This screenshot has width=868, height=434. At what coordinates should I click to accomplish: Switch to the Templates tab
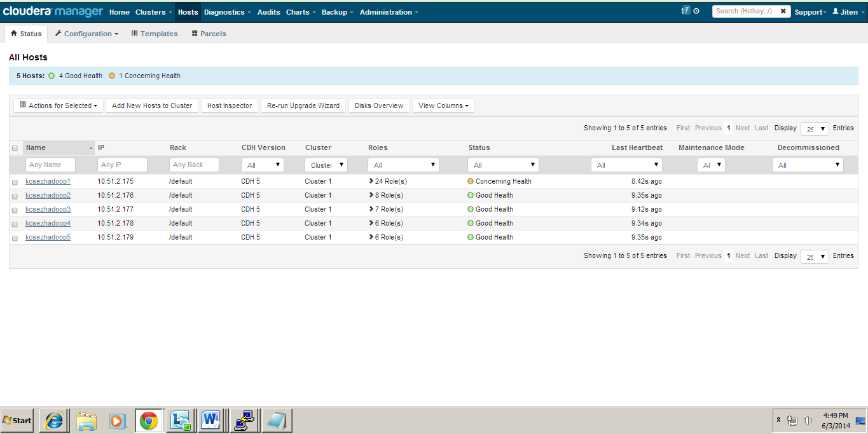coord(155,34)
